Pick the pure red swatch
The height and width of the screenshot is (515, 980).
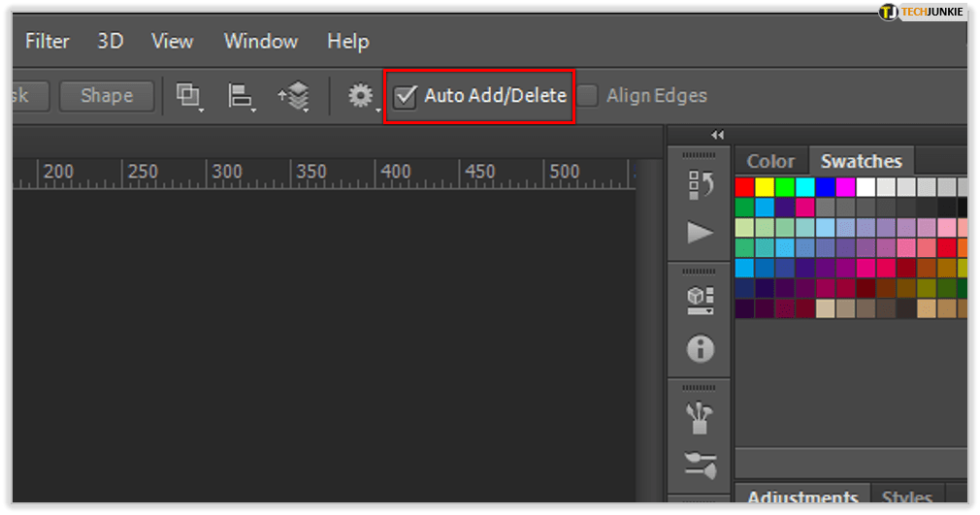tap(744, 187)
